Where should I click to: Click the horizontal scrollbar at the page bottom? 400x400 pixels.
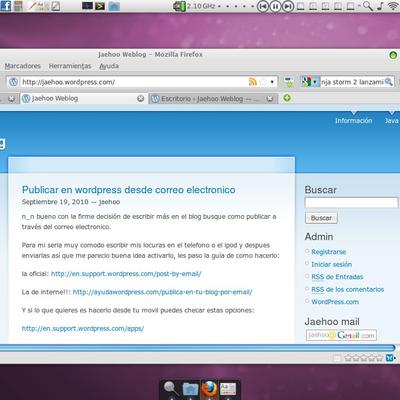pyautogui.click(x=198, y=348)
